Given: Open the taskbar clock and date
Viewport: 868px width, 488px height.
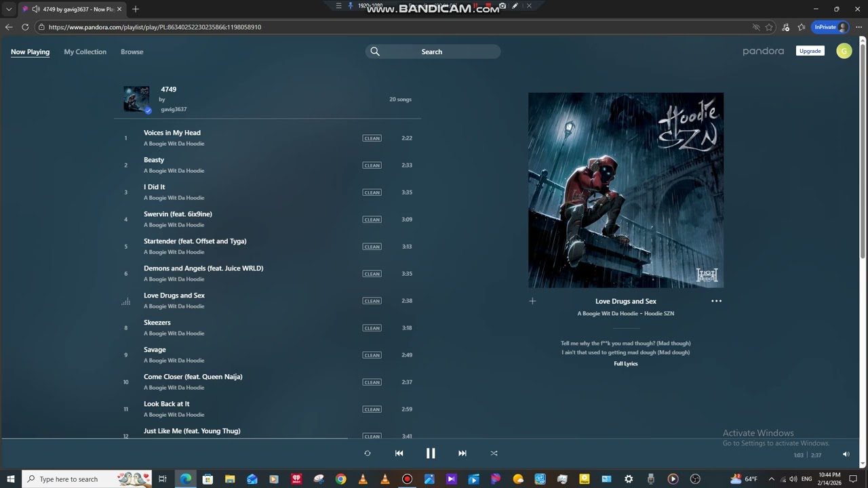Looking at the screenshot, I should click(829, 479).
